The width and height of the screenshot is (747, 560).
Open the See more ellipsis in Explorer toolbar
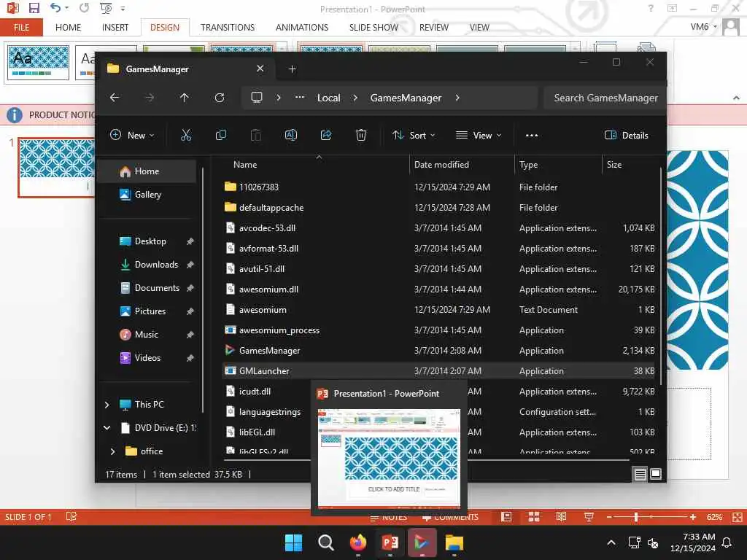(532, 135)
